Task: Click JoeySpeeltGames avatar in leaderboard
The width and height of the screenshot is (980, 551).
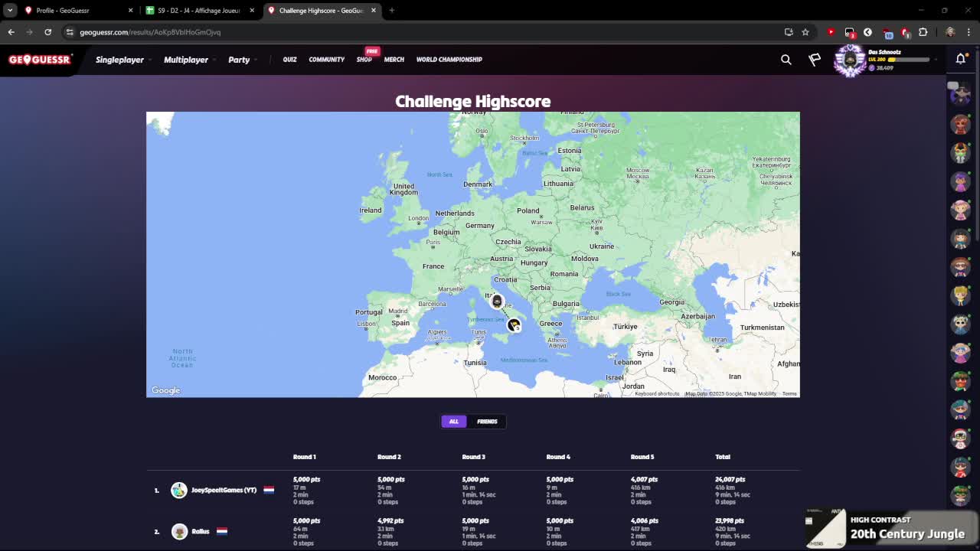Action: click(179, 490)
